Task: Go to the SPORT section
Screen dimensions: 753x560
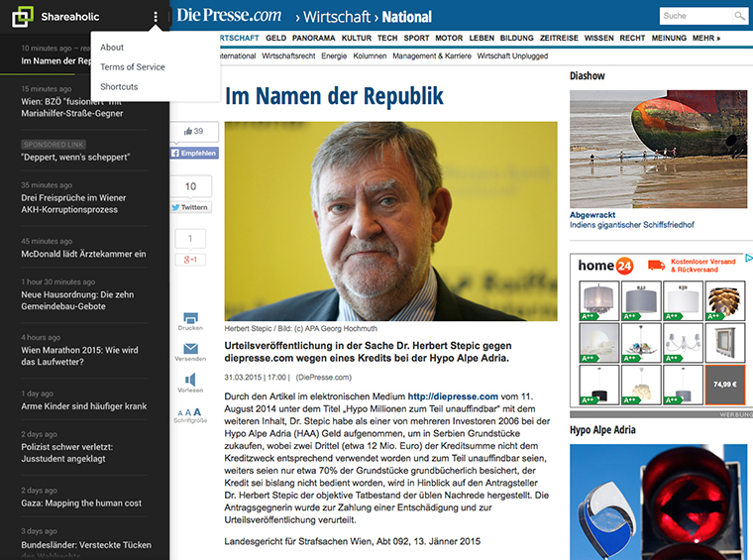Action: (416, 38)
